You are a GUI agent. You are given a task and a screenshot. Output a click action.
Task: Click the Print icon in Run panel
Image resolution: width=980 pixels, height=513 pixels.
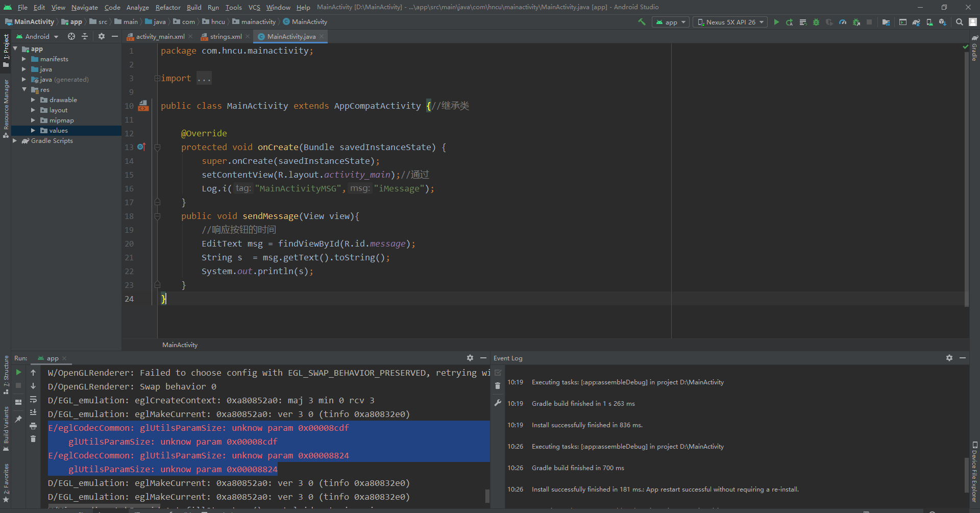tap(33, 426)
